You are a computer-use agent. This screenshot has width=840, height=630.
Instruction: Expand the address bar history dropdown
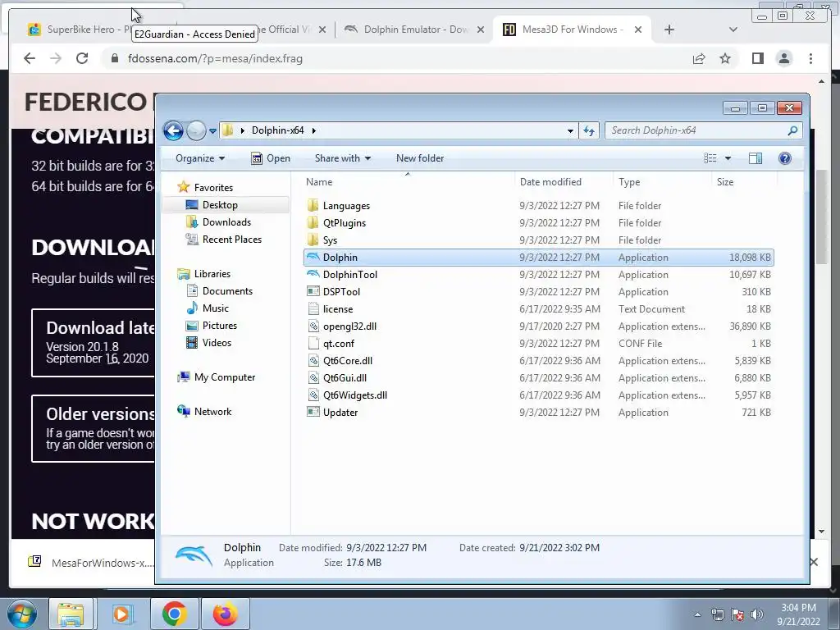point(570,130)
